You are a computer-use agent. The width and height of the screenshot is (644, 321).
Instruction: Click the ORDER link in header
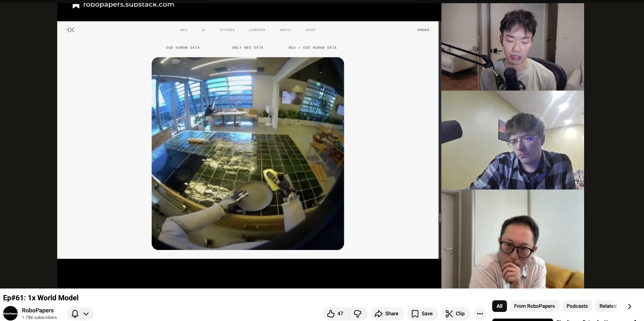[423, 30]
